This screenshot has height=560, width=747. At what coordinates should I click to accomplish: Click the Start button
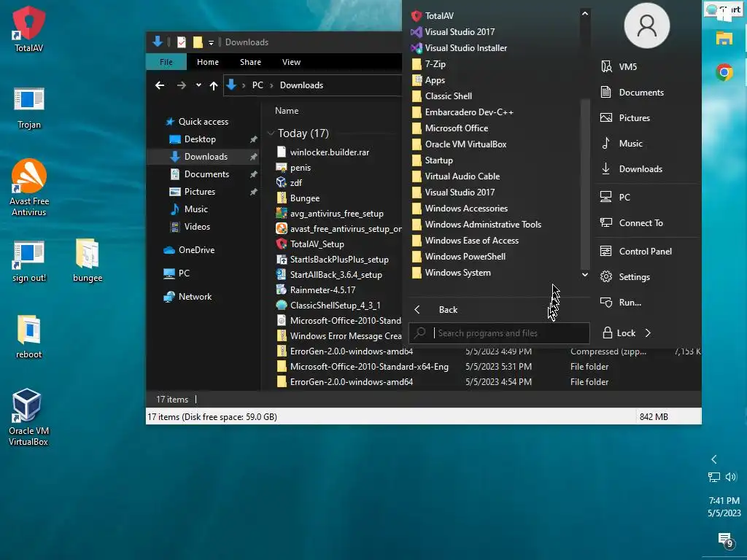tap(724, 10)
